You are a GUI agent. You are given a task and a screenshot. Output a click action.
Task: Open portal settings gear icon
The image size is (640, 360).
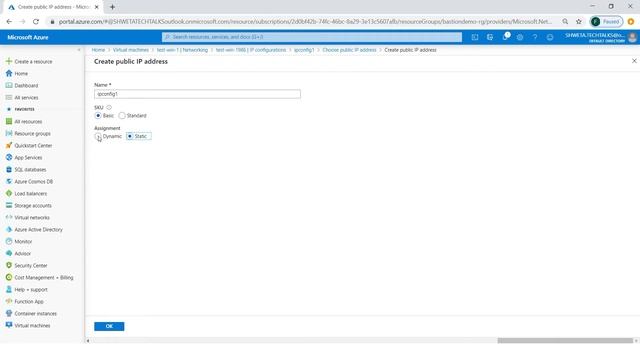click(520, 37)
